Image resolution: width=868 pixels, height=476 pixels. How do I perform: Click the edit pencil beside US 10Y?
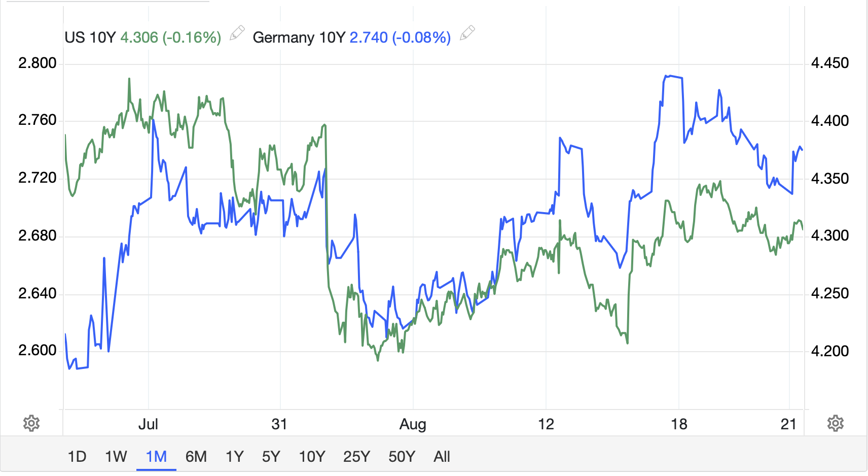237,33
